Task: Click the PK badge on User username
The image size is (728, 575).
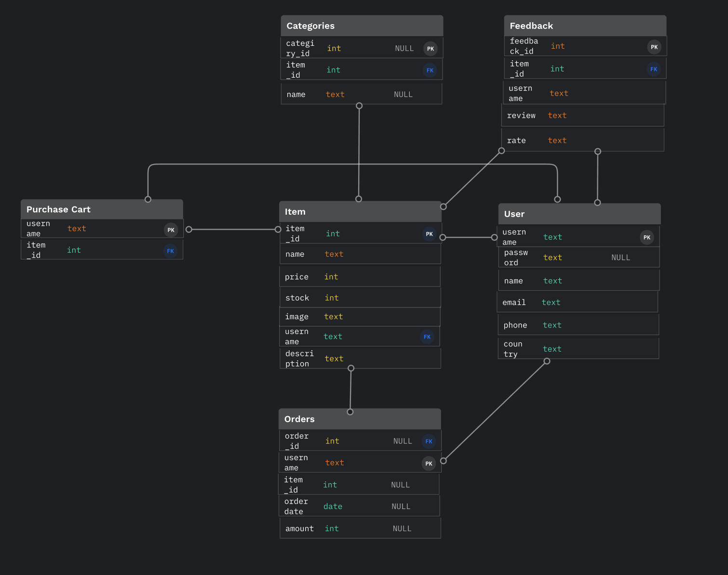Action: click(x=647, y=237)
